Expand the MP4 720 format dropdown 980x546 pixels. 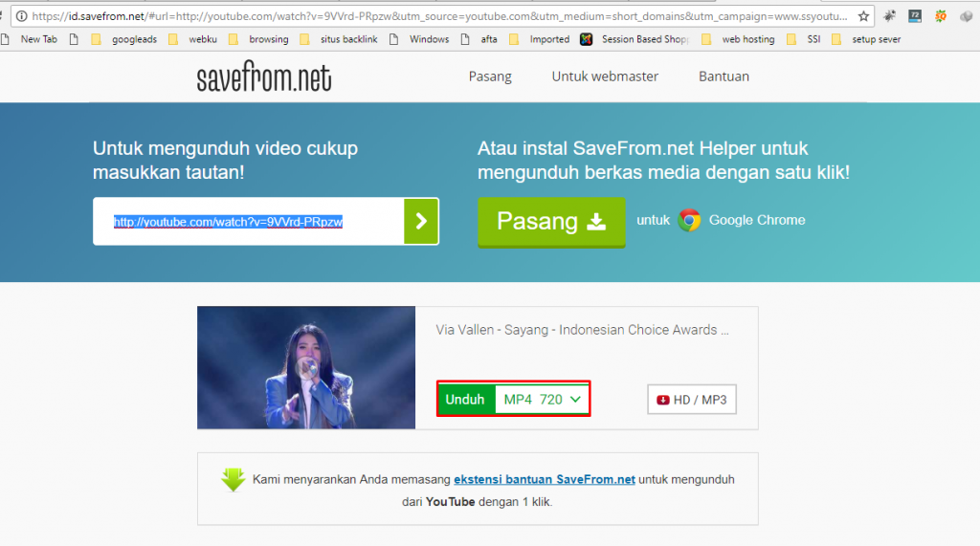542,399
